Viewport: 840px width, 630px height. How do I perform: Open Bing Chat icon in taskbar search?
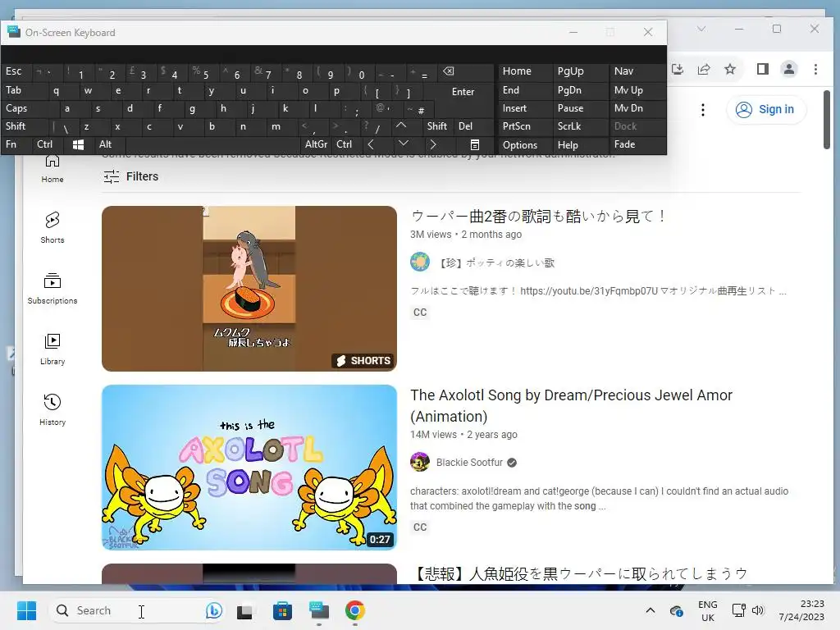point(214,610)
